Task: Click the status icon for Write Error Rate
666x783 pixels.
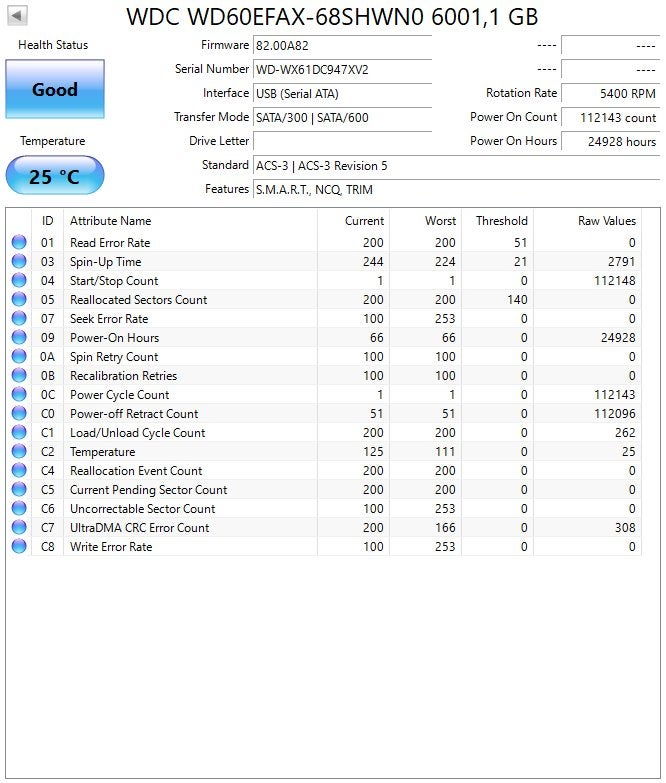Action: click(19, 546)
